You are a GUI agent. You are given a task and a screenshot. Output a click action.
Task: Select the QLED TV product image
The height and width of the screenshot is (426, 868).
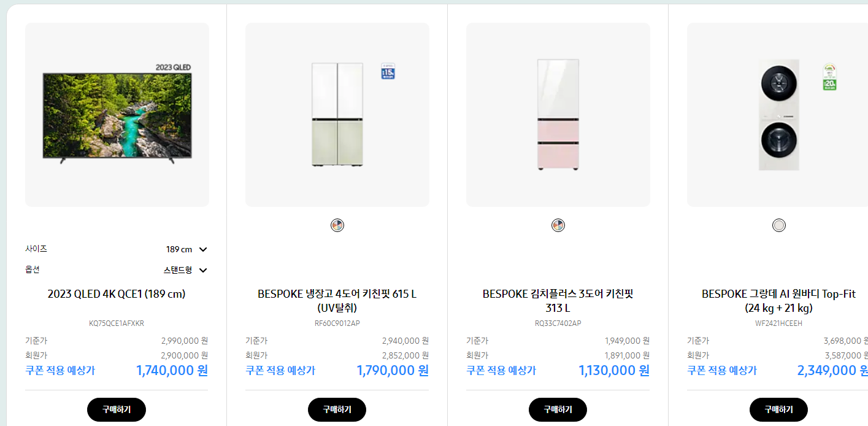pyautogui.click(x=117, y=114)
